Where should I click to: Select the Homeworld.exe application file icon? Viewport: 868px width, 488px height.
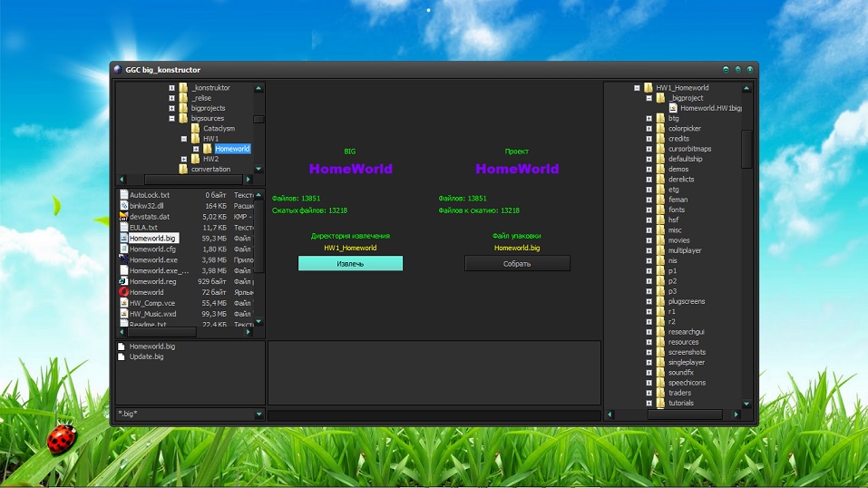123,259
